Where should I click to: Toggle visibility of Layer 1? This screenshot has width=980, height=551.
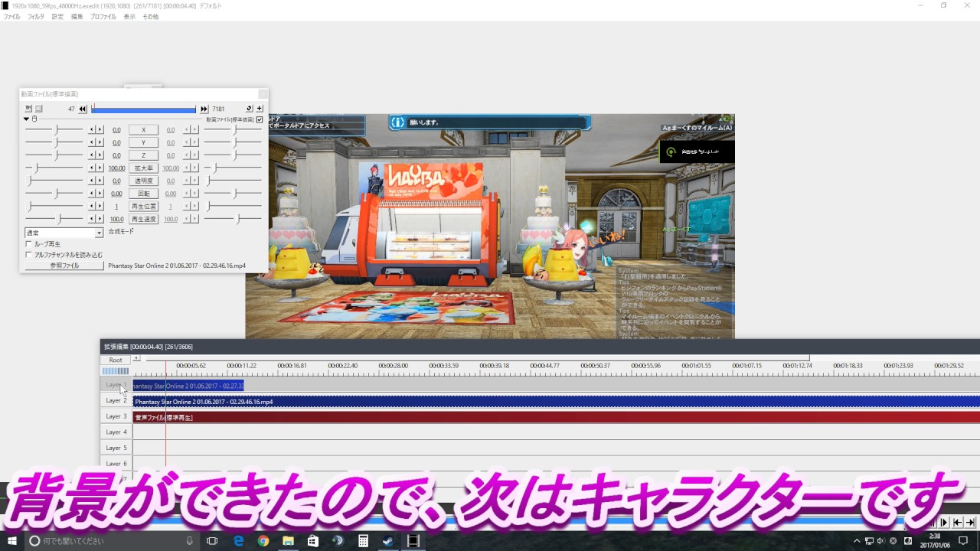pyautogui.click(x=116, y=385)
